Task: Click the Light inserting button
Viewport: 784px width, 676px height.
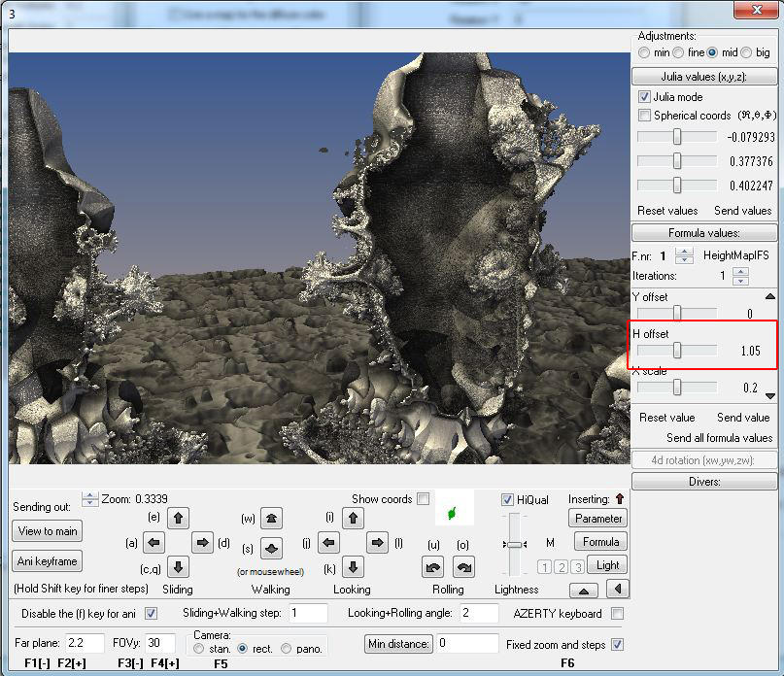Action: click(x=607, y=565)
